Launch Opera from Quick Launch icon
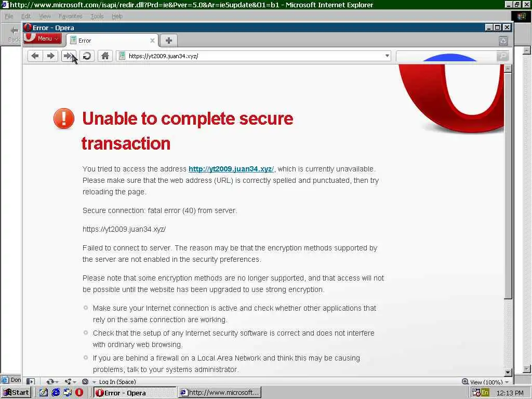532x399 pixels. [79, 393]
